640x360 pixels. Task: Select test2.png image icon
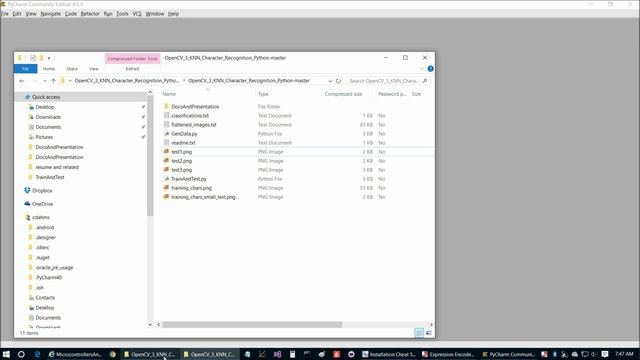point(167,161)
